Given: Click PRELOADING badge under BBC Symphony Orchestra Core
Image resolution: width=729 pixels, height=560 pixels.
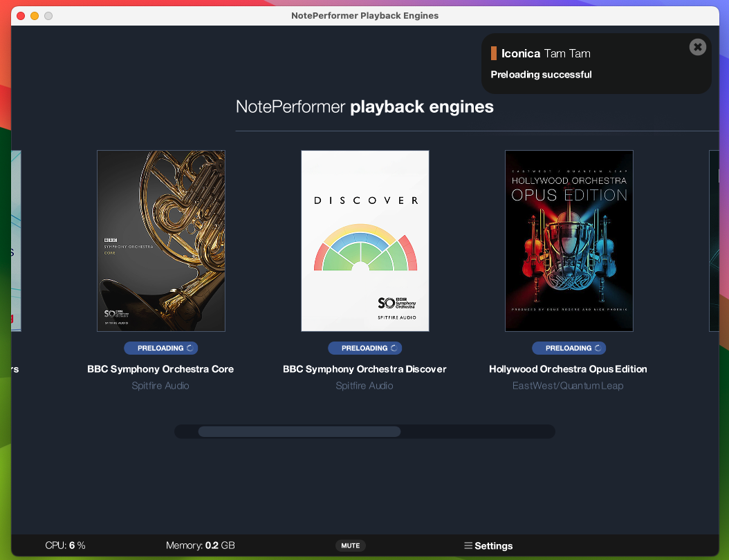Looking at the screenshot, I should tap(161, 348).
